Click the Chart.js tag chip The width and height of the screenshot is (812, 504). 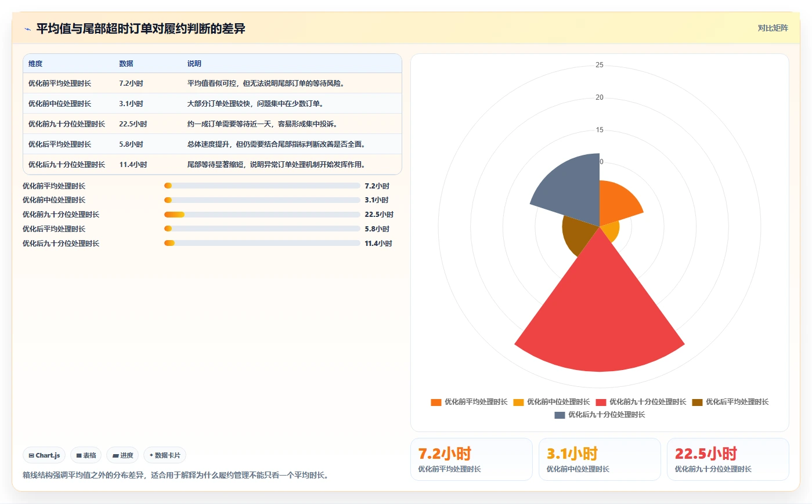tap(44, 455)
